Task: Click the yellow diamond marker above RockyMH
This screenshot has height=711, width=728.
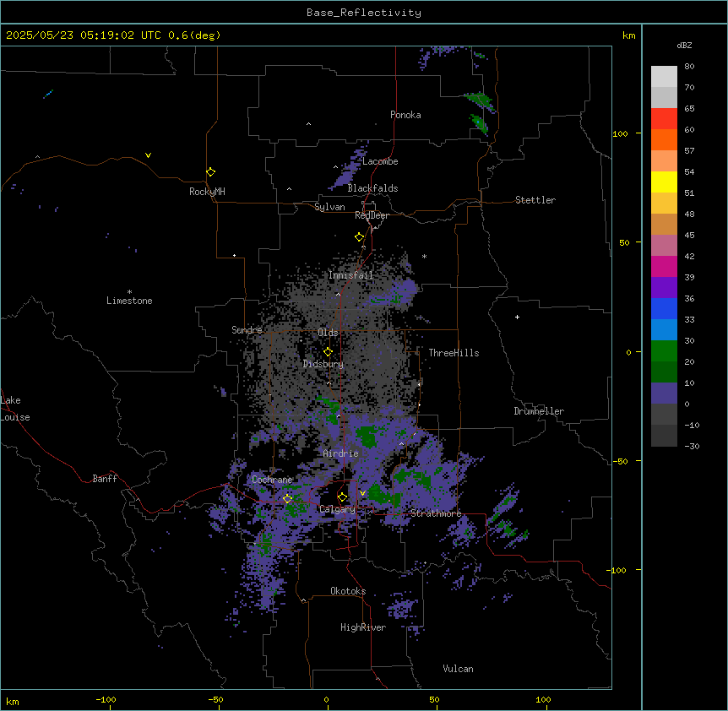Action: tap(210, 171)
